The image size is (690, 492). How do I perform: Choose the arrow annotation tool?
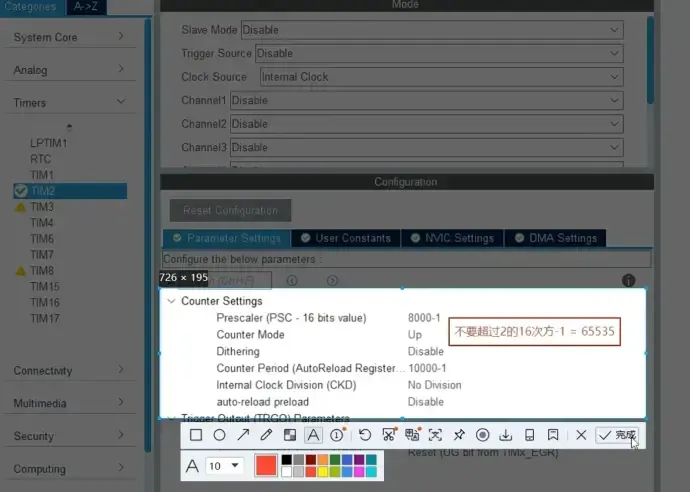tap(243, 435)
